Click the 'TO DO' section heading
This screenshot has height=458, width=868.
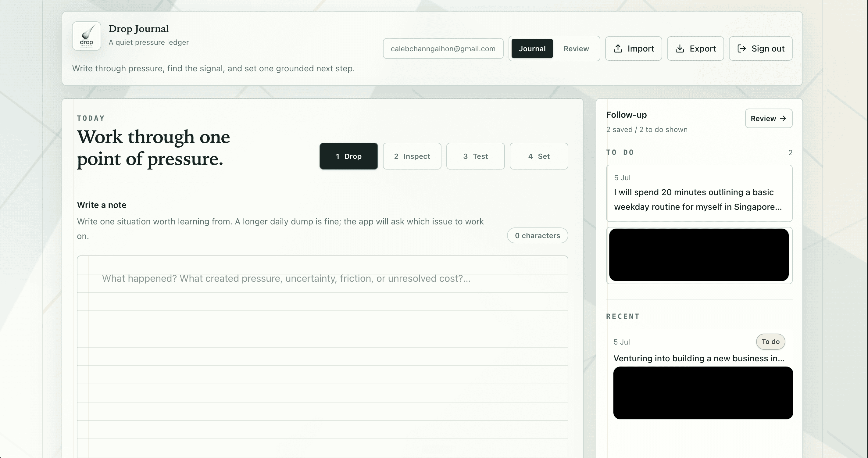click(620, 152)
